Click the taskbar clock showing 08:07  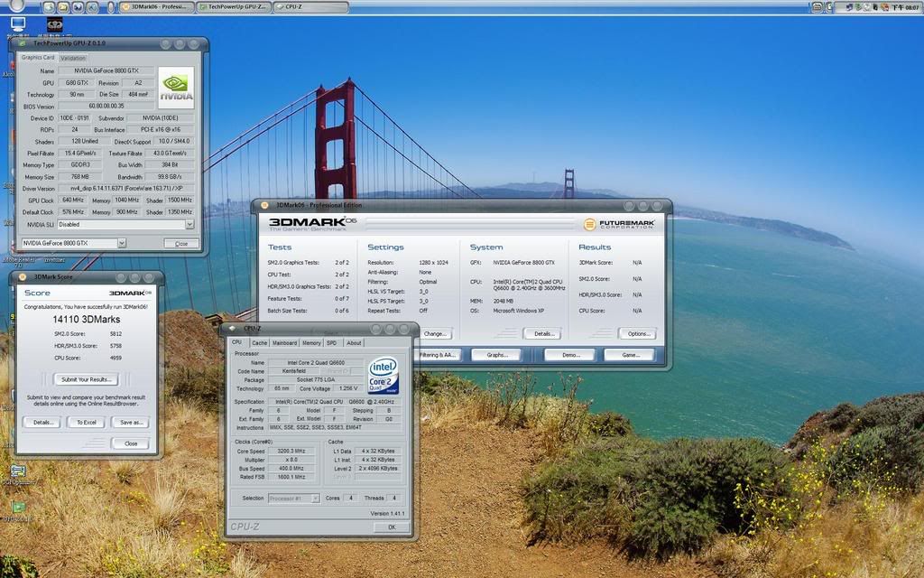[x=905, y=7]
